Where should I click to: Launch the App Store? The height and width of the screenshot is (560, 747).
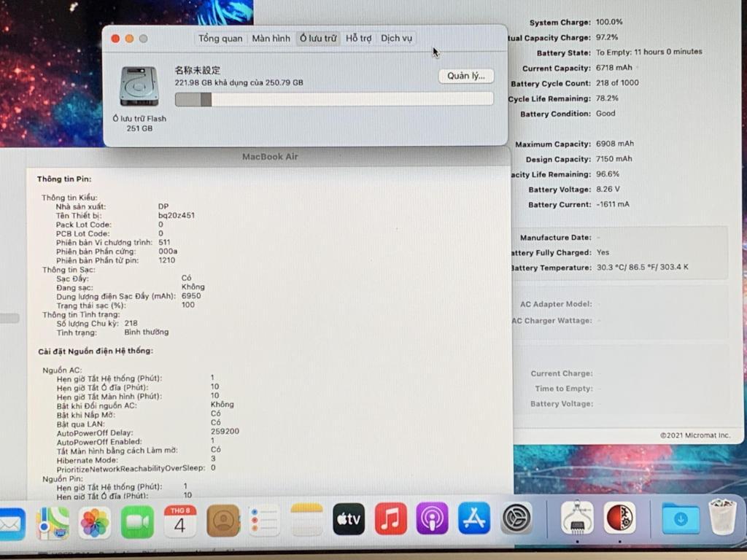pyautogui.click(x=474, y=518)
